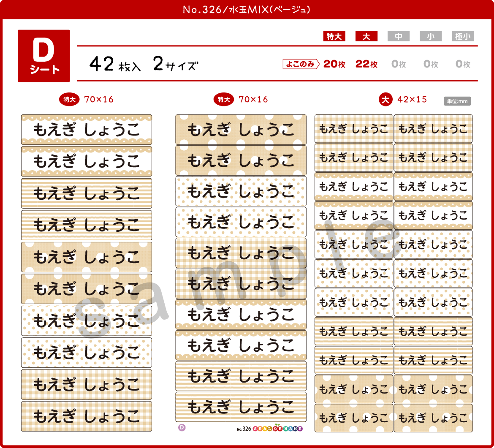Click the red D シート badge

coord(44,56)
